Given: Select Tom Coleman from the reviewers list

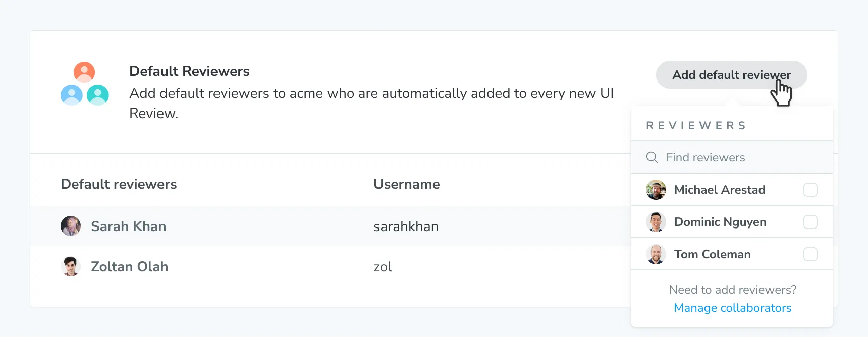Looking at the screenshot, I should click(x=713, y=254).
